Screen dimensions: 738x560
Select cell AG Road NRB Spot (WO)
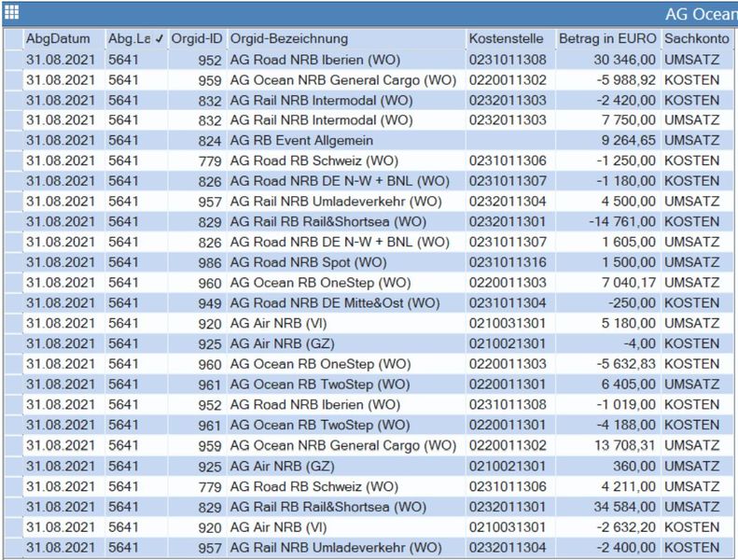point(346,262)
